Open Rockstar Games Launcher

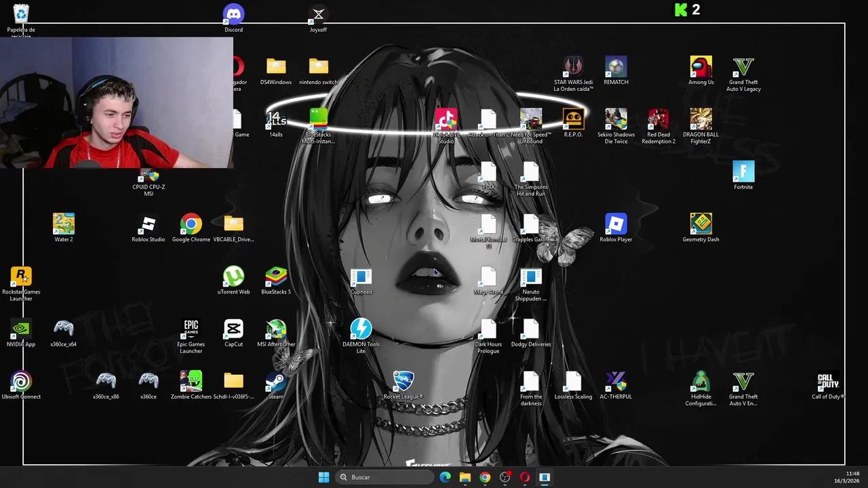tap(21, 283)
